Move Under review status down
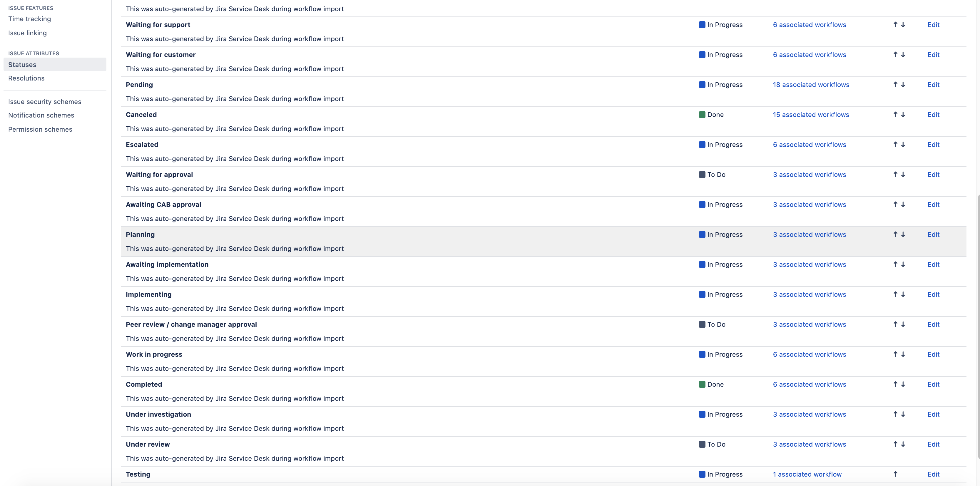Screen dimensions: 980x486 pyautogui.click(x=903, y=444)
